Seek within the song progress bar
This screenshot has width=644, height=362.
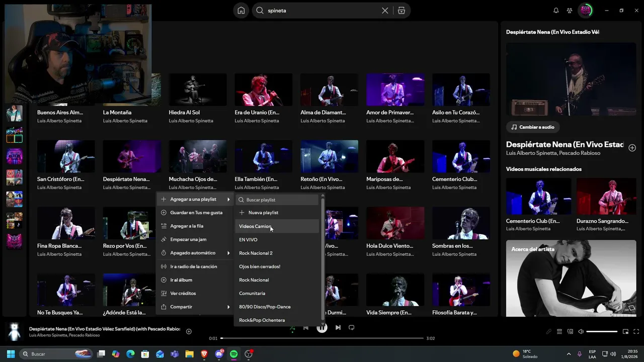pos(322,338)
